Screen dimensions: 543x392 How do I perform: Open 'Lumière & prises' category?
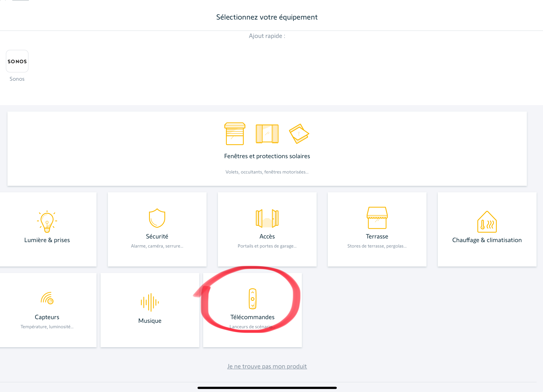pos(47,240)
